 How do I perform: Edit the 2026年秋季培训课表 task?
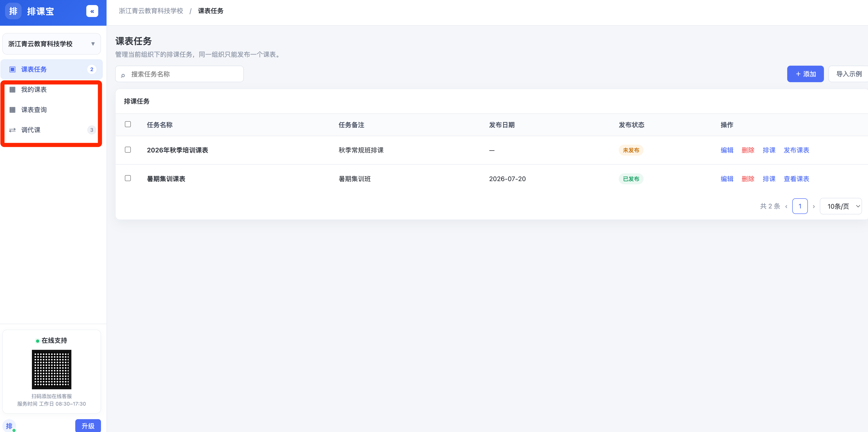tap(727, 150)
